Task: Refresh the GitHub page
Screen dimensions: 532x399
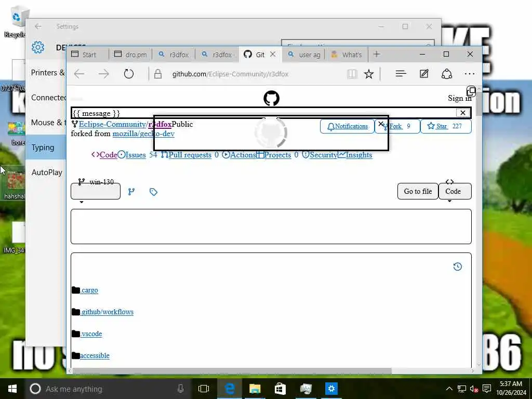Action: (x=129, y=74)
